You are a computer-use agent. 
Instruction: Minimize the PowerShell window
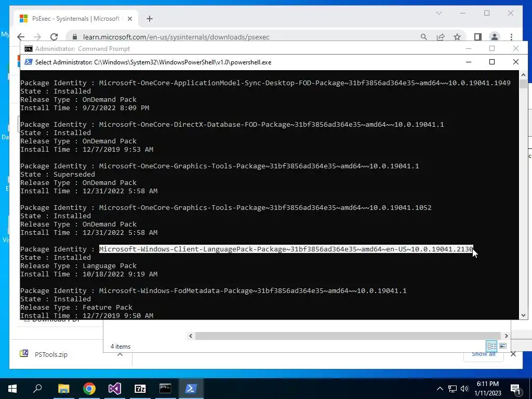pos(469,62)
